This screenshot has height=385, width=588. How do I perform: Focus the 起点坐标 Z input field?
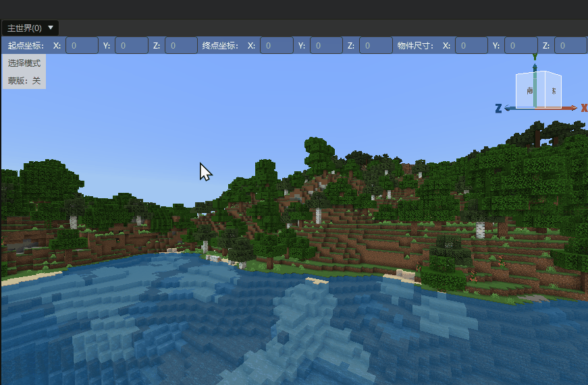181,46
